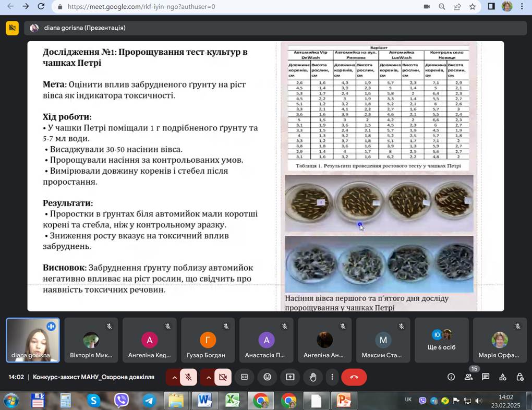Select diana gorisna's video tile
Screen dimensions: 532x410
33,340
